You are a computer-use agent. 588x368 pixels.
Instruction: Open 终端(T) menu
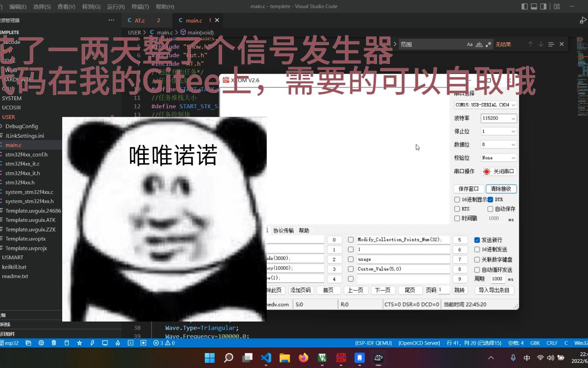pyautogui.click(x=140, y=6)
